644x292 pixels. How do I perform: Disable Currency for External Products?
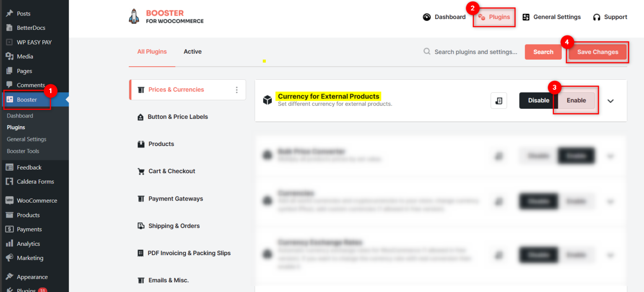(538, 101)
